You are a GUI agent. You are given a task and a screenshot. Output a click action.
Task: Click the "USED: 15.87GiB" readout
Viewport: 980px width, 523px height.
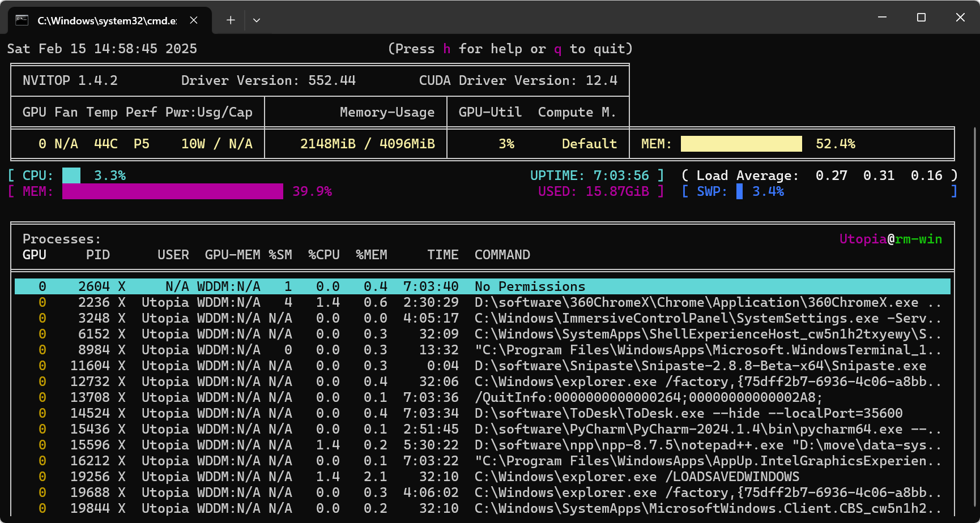(594, 191)
